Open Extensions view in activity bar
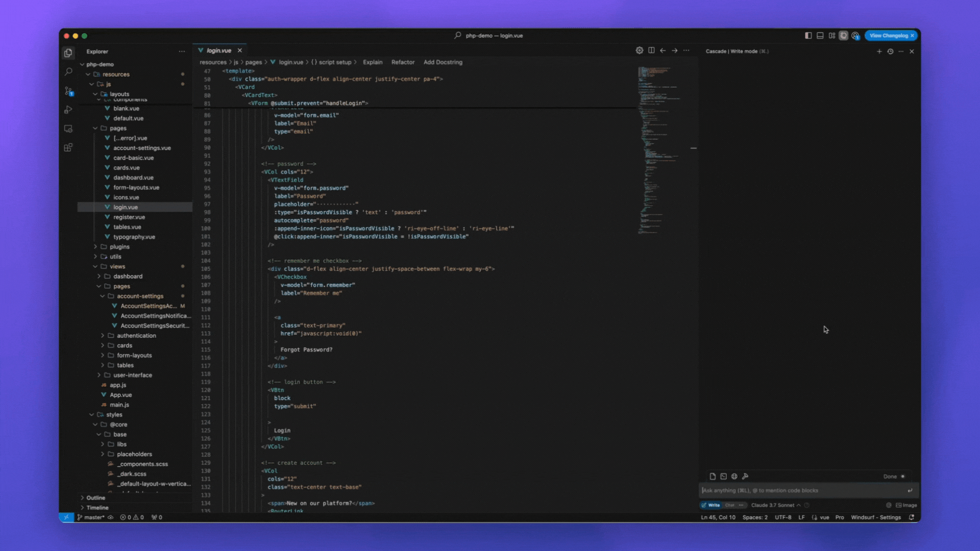Viewport: 980px width, 551px height. [x=68, y=147]
